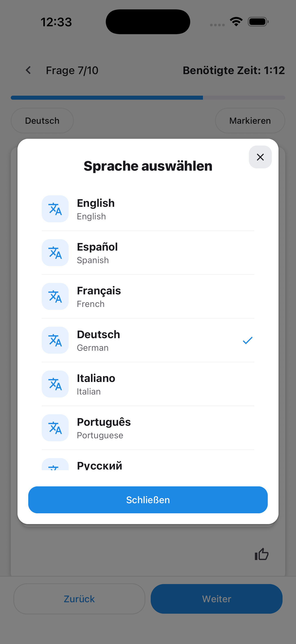Select English as the language
296x644 pixels.
(148, 209)
